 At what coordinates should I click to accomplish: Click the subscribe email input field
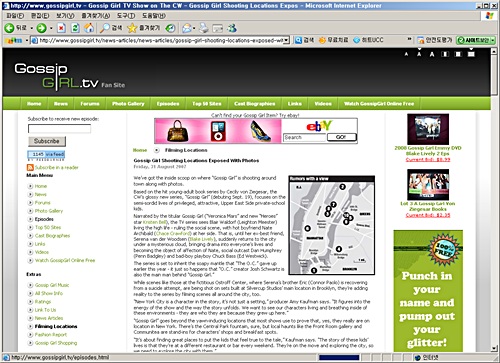(59, 129)
